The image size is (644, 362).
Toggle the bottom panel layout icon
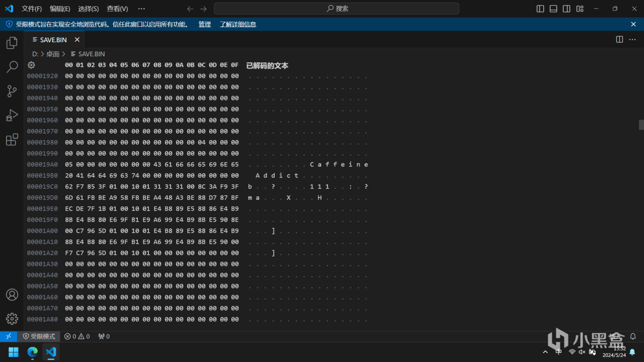tap(553, 9)
